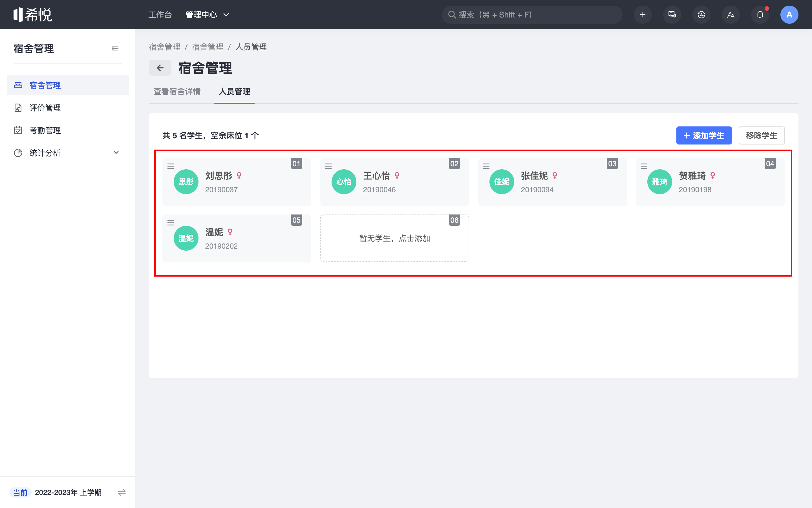This screenshot has height=508, width=812.
Task: Click the female gender icon beside 贺雅琦
Action: [x=713, y=175]
